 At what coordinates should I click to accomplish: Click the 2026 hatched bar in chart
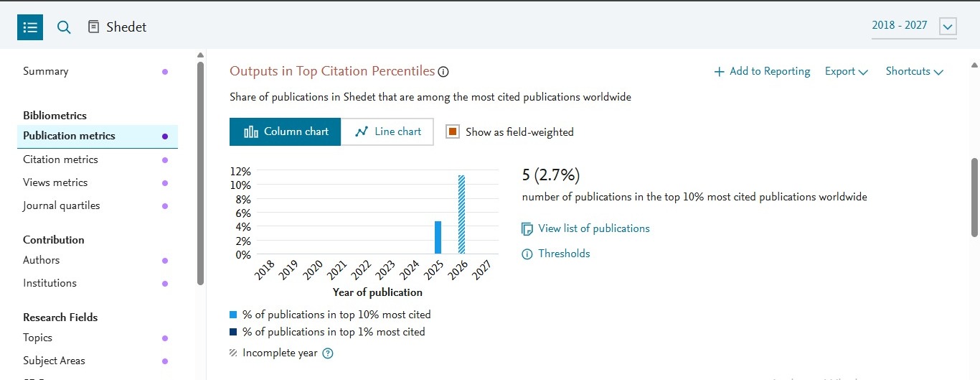point(462,215)
